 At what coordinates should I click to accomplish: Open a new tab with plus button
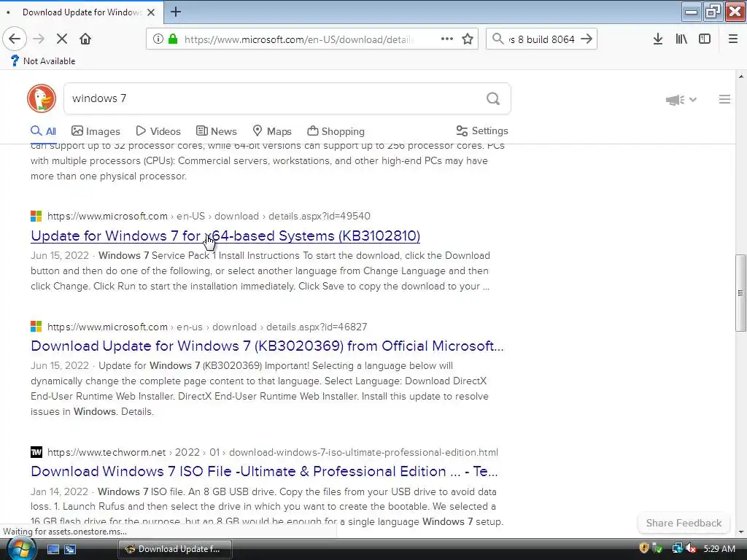175,12
